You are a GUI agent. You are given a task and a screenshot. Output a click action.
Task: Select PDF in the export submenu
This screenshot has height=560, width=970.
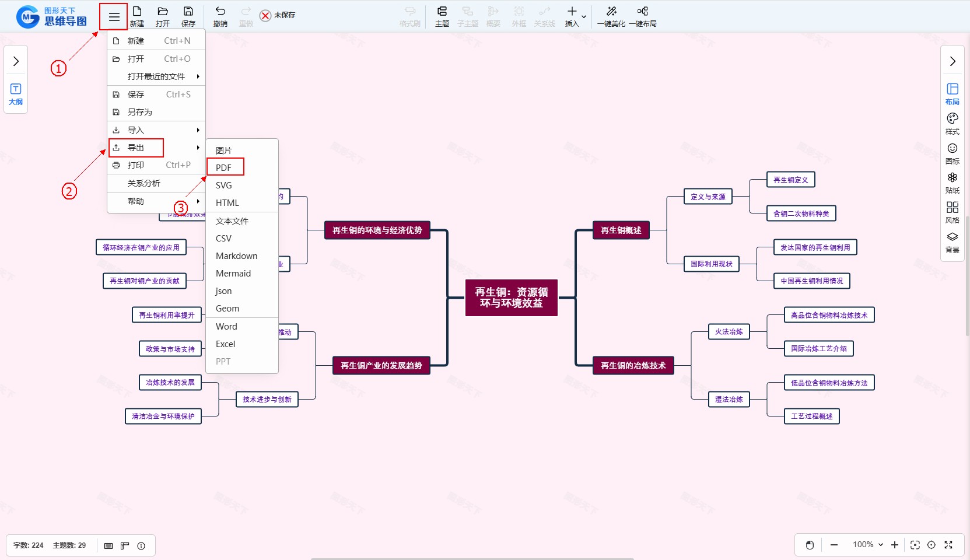coord(224,167)
